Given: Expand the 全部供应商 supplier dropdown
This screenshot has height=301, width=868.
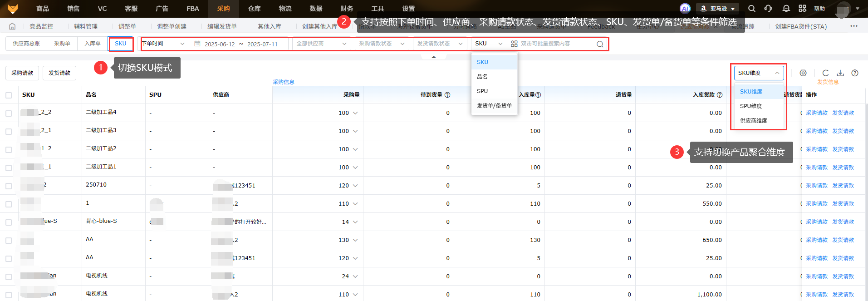Looking at the screenshot, I should pyautogui.click(x=321, y=44).
